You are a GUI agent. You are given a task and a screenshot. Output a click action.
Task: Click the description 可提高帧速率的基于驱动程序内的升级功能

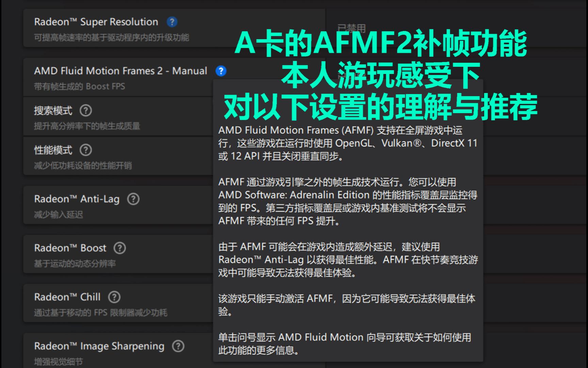pos(111,37)
